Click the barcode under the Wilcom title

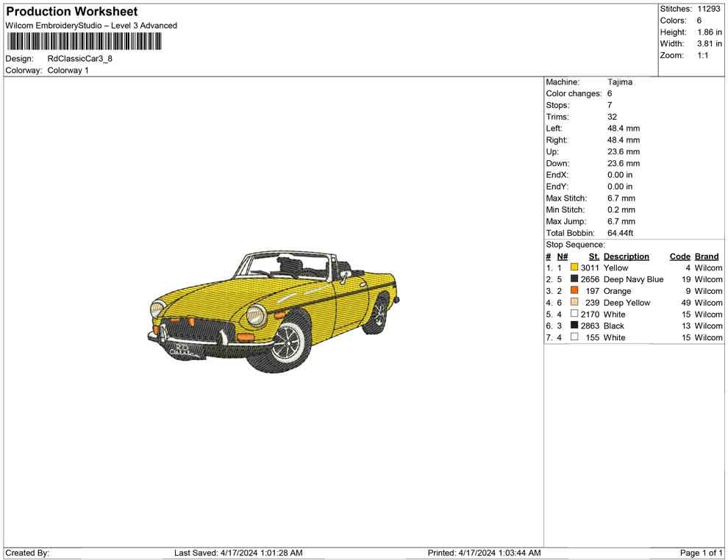click(x=84, y=41)
